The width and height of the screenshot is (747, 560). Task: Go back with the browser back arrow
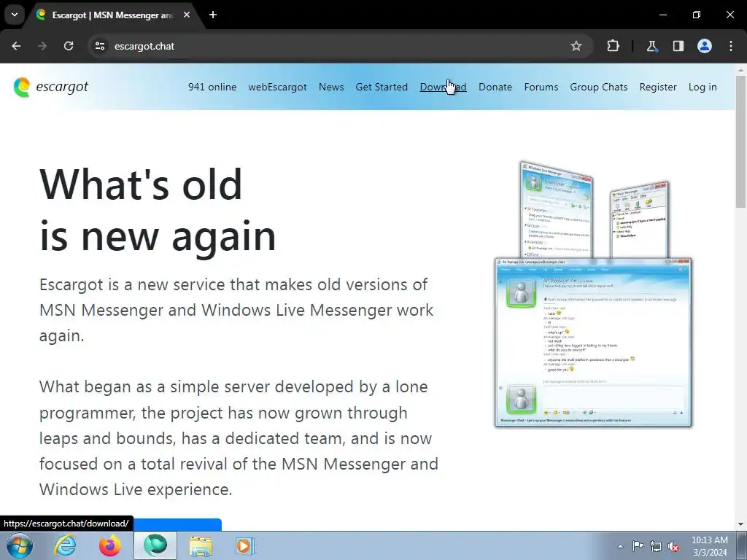click(16, 46)
